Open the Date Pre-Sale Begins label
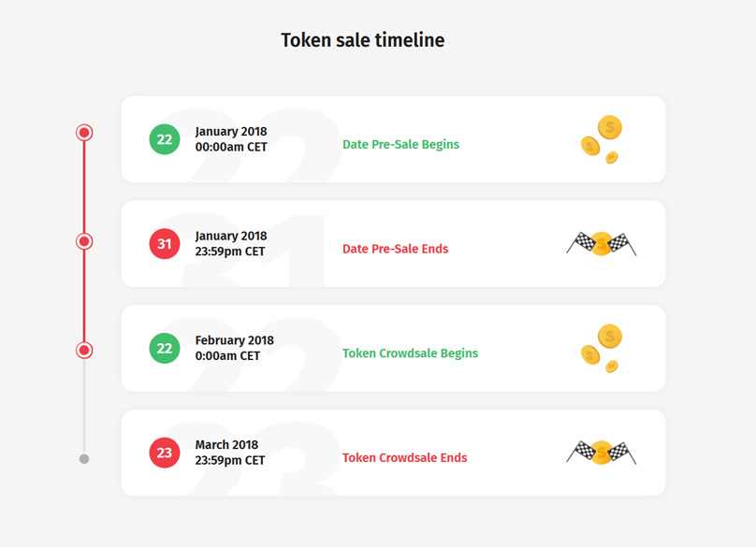This screenshot has width=756, height=547. click(x=400, y=145)
